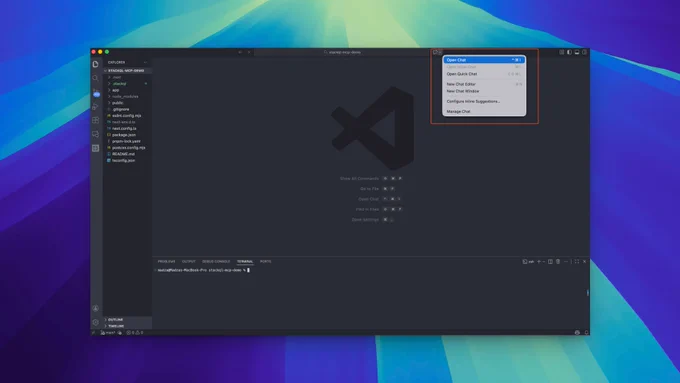Expand the OUTLINE section
This screenshot has width=680, height=383.
coord(127,320)
